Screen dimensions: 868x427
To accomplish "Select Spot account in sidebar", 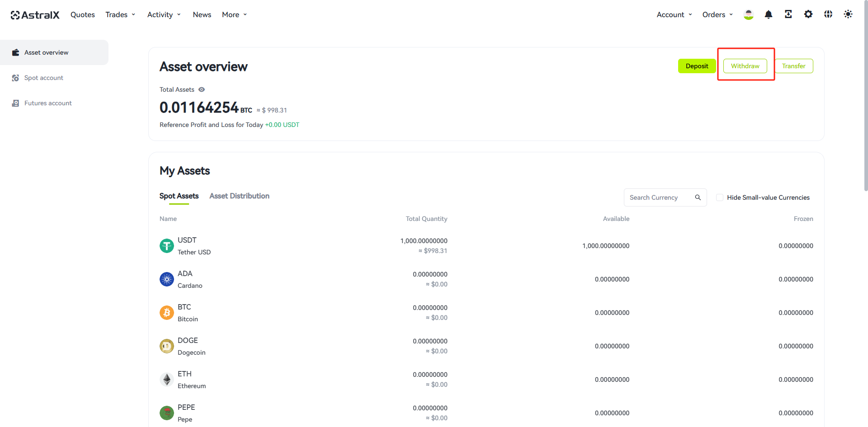I will click(x=54, y=78).
